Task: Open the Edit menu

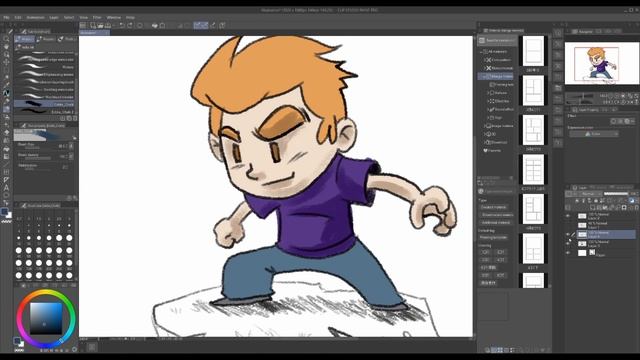Action: 18,18
